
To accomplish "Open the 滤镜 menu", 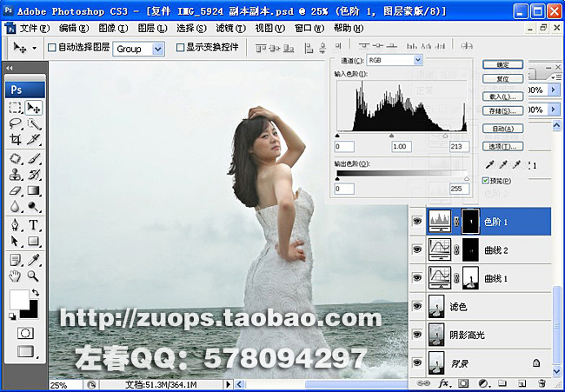I will click(230, 28).
